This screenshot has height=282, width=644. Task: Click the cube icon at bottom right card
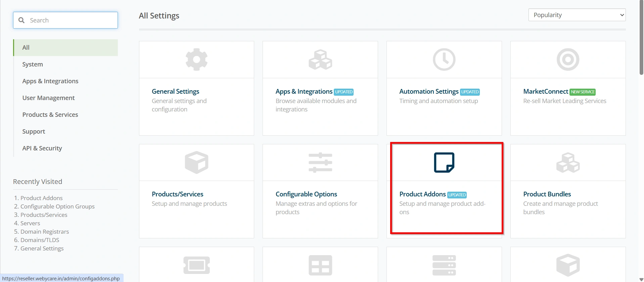click(x=568, y=265)
